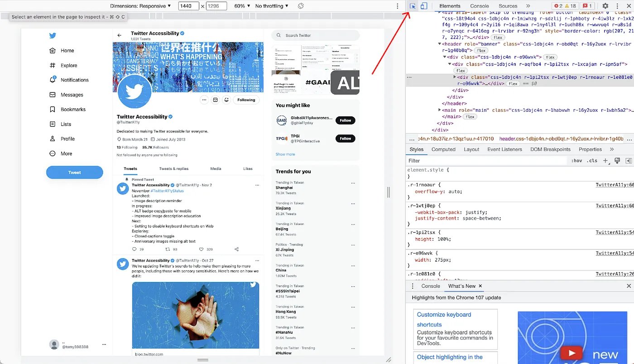This screenshot has height=364, width=634.
Task: Click Show more under You might like
Action: [285, 154]
